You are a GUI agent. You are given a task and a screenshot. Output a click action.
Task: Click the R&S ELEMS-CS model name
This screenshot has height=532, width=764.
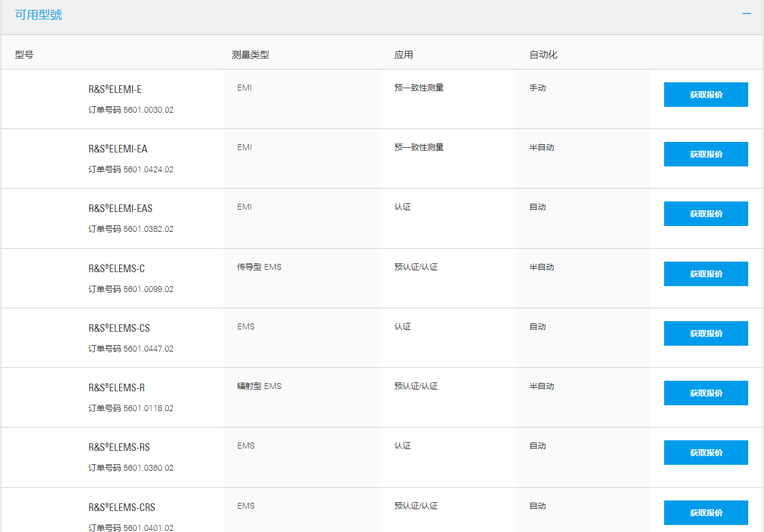pyautogui.click(x=119, y=328)
